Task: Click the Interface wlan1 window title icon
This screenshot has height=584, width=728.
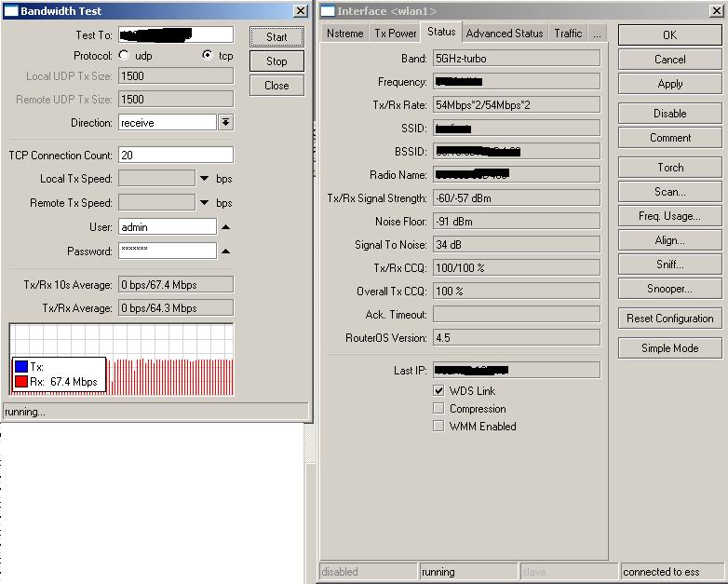Action: coord(327,11)
